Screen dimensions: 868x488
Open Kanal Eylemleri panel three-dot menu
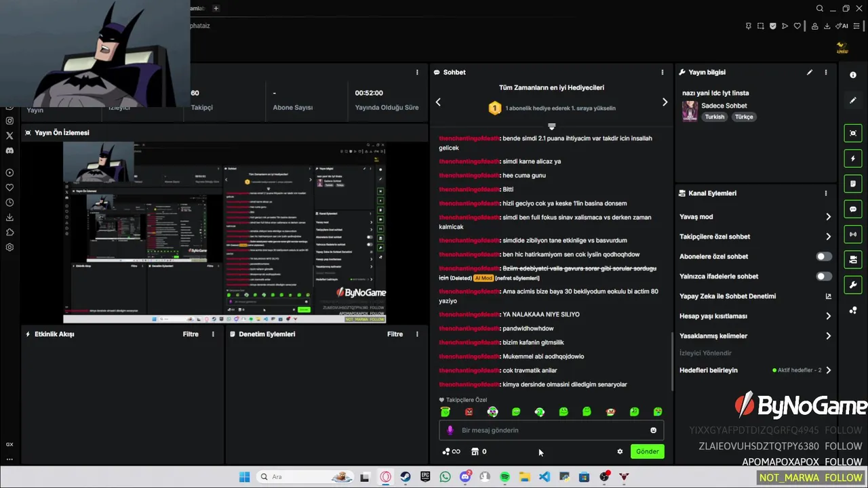tap(826, 193)
